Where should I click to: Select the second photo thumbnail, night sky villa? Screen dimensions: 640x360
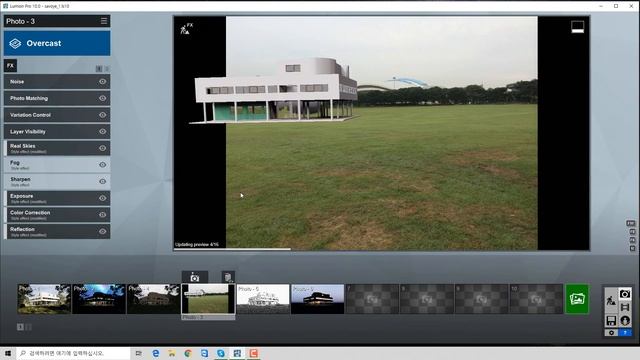pos(99,299)
